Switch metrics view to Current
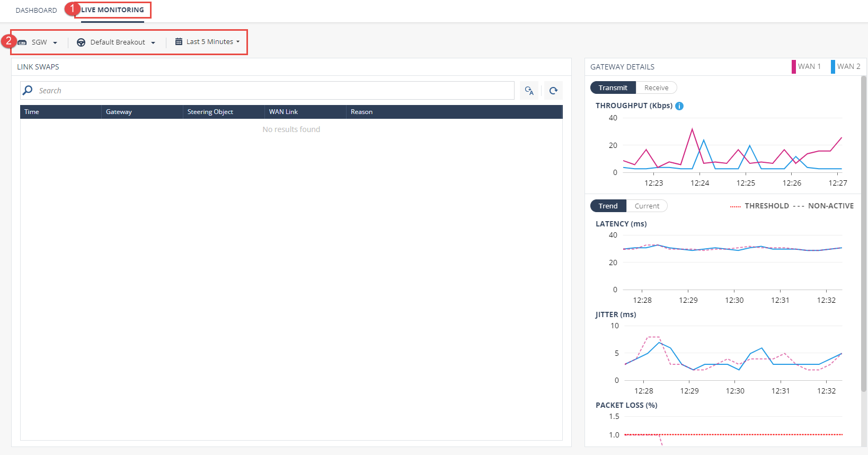Viewport: 868px width, 455px height. pos(647,206)
